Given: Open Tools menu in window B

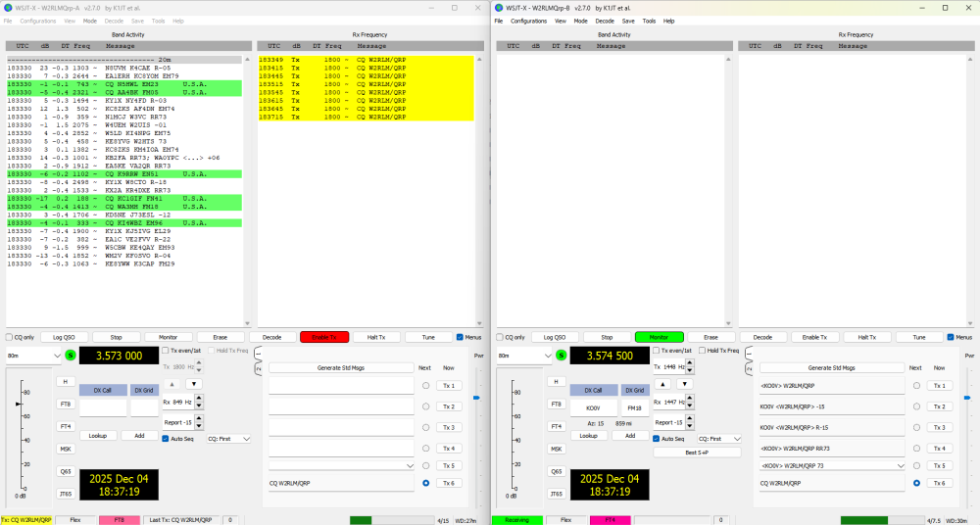Looking at the screenshot, I should coord(650,21).
